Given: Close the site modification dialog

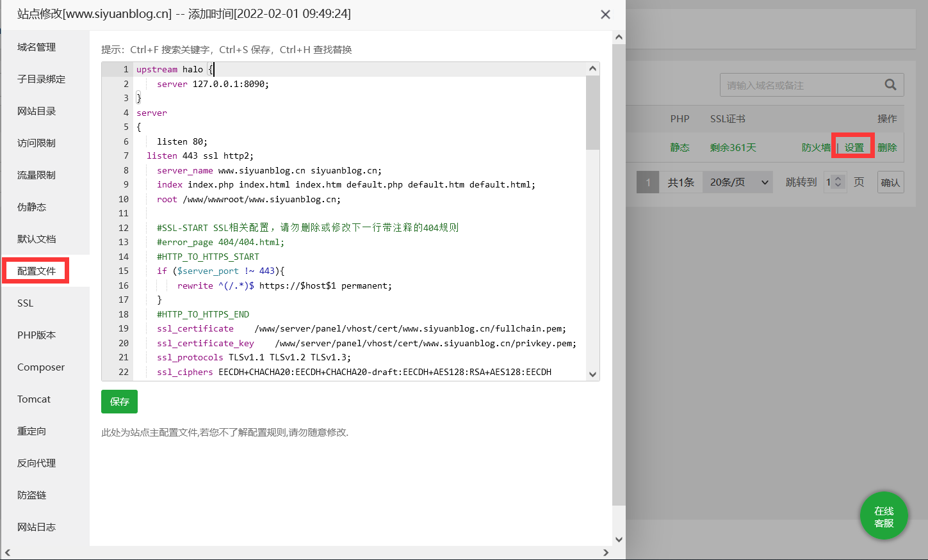Looking at the screenshot, I should (605, 14).
